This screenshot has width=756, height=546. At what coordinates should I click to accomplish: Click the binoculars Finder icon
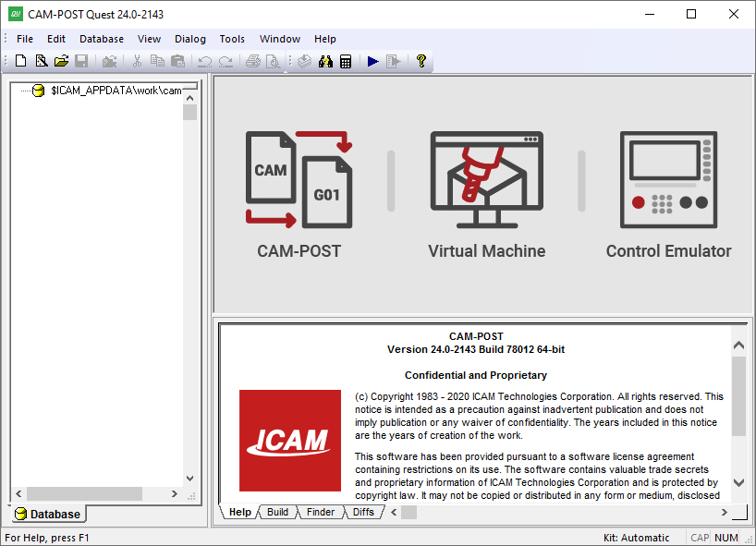click(325, 61)
